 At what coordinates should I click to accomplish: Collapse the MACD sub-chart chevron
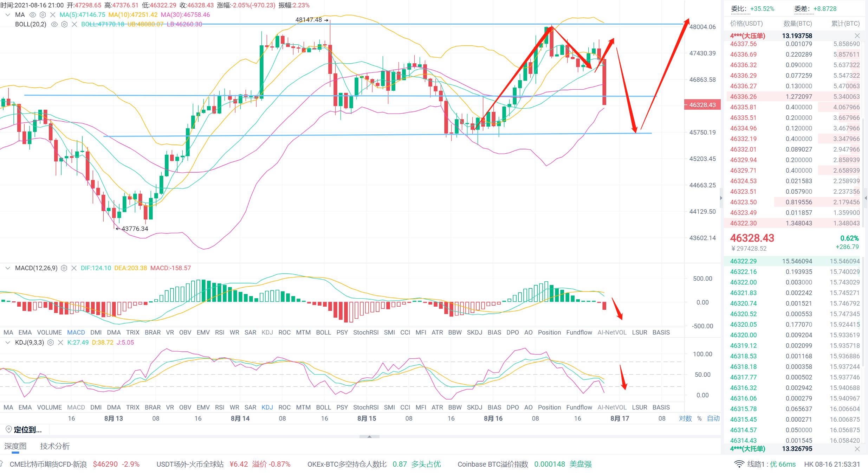pyautogui.click(x=7, y=268)
